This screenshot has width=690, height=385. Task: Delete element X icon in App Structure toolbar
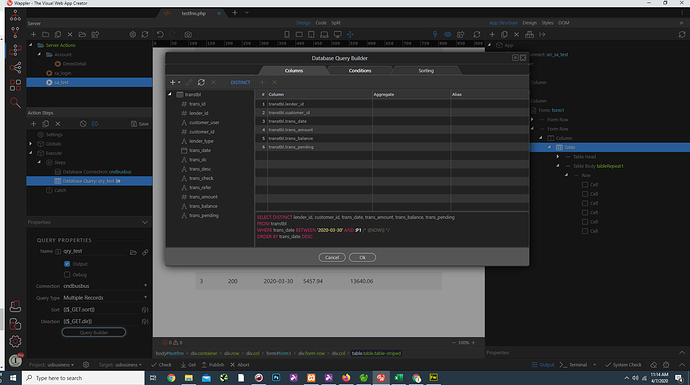click(x=517, y=34)
